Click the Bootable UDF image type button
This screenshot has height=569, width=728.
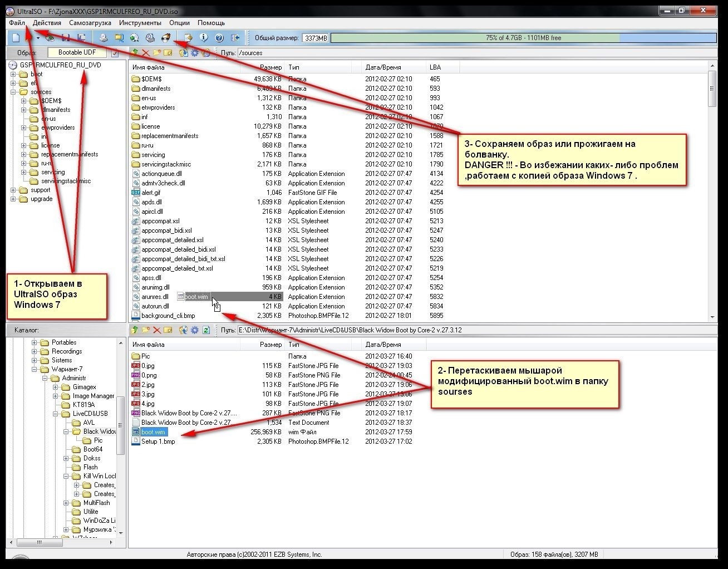click(77, 52)
